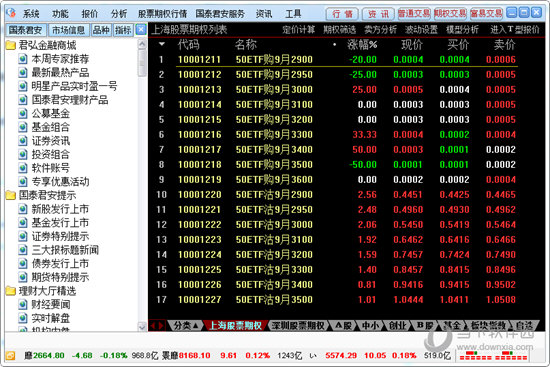Open 期货特别提示 page icon
Viewport: 550px width, 367px height.
[x=23, y=277]
